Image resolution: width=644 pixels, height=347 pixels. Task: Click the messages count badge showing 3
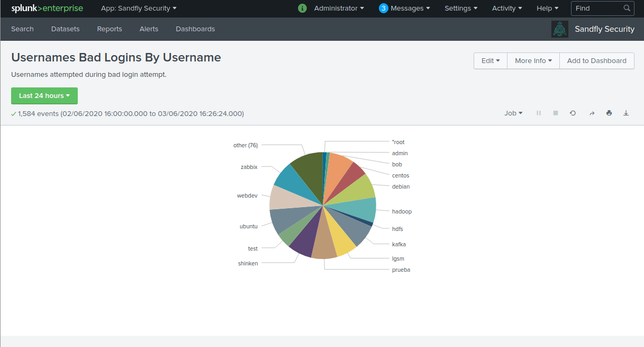(384, 8)
